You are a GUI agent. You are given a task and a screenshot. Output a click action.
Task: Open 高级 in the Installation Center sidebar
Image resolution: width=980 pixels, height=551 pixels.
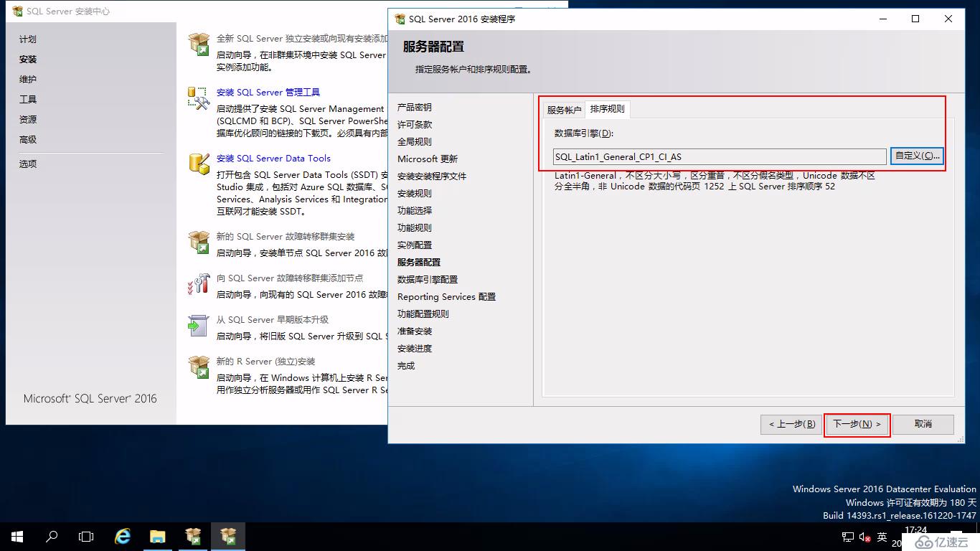[x=27, y=140]
